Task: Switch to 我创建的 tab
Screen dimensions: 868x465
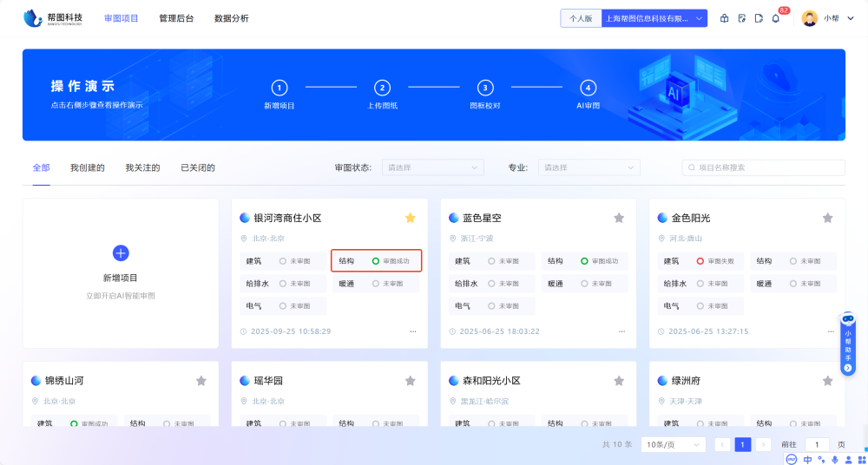Action: [x=88, y=167]
